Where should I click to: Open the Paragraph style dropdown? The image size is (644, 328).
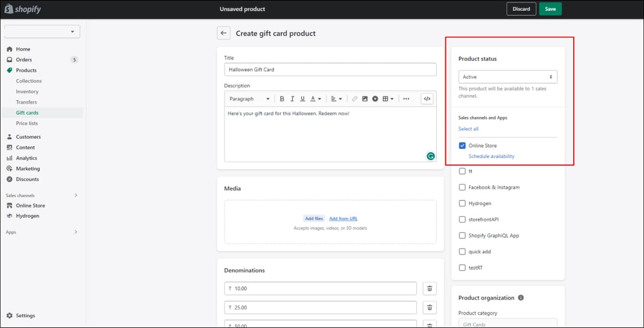[250, 99]
